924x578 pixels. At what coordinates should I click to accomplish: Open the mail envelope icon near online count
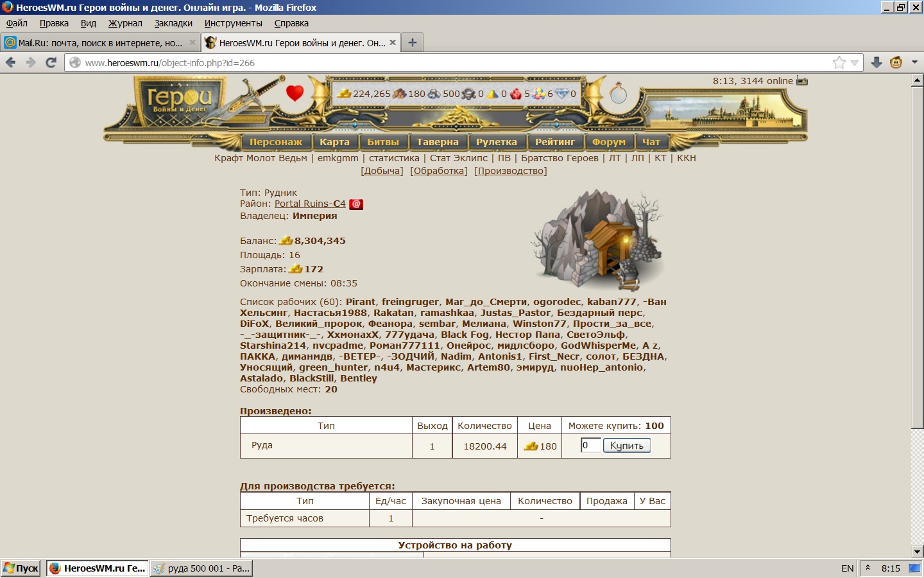click(802, 81)
